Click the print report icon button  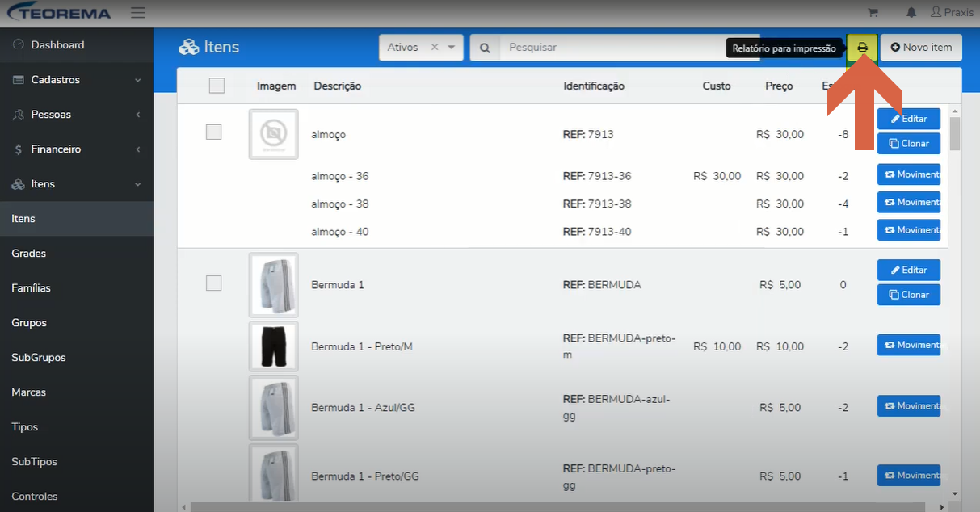point(862,48)
